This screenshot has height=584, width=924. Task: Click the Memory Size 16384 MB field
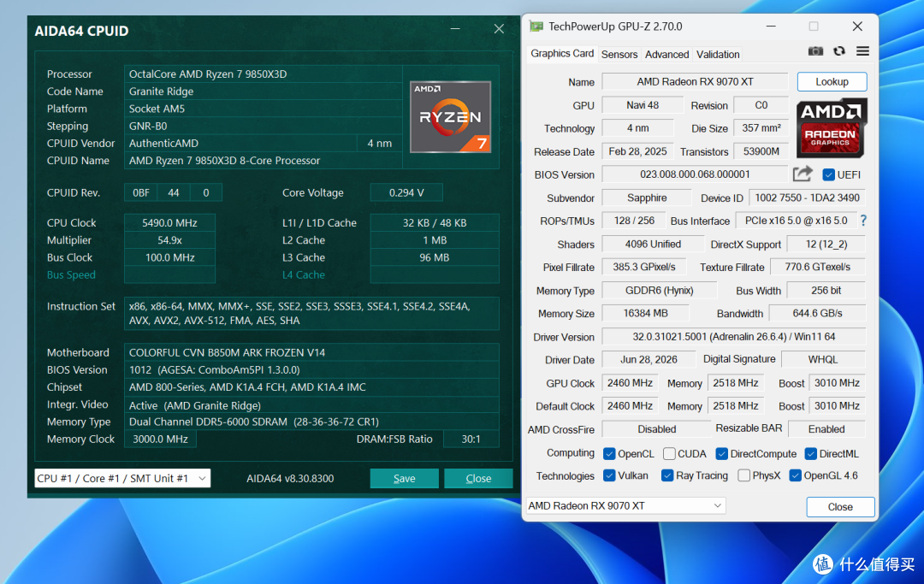645,313
